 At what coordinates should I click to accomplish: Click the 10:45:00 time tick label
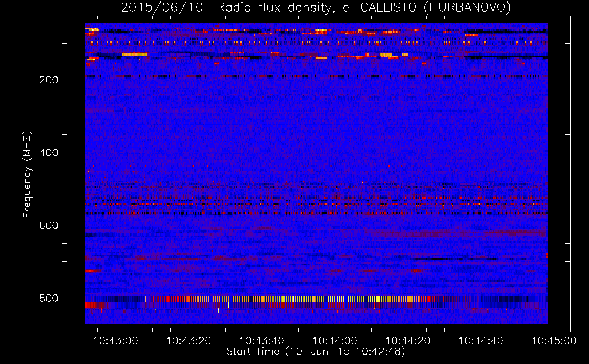point(554,341)
